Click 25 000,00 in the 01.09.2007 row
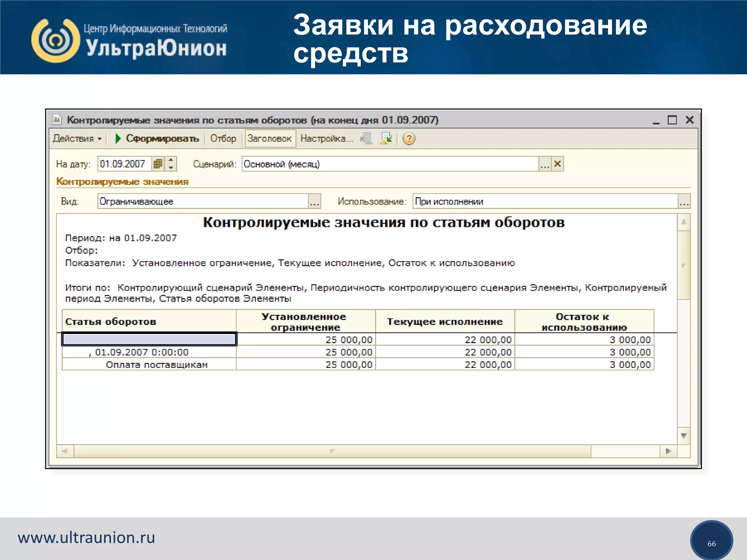Screen dimensions: 747x560 306,352
